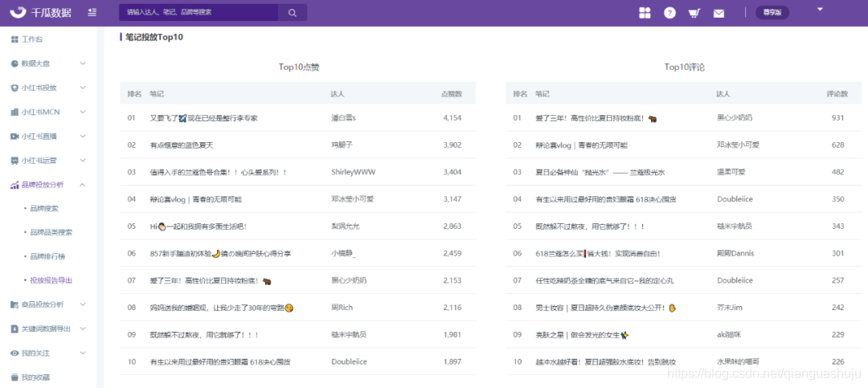The height and width of the screenshot is (388, 868).
Task: Expand the 我的关注 chevron
Action: click(x=83, y=353)
